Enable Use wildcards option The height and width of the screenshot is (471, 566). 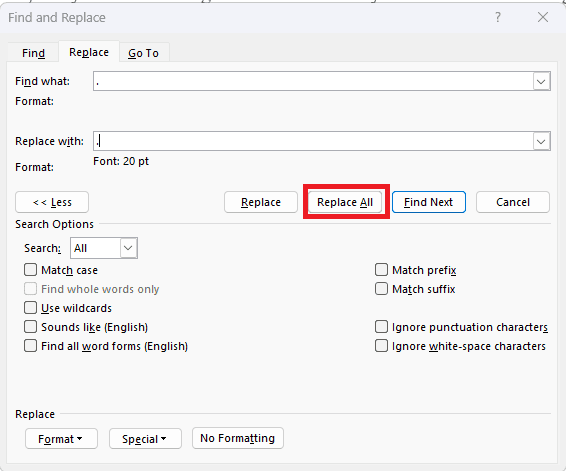click(x=30, y=308)
